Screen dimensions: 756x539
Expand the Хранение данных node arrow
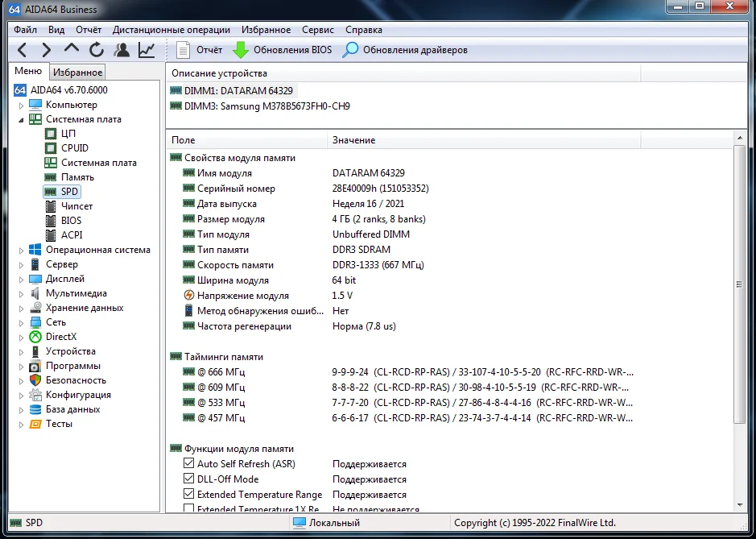pos(21,309)
